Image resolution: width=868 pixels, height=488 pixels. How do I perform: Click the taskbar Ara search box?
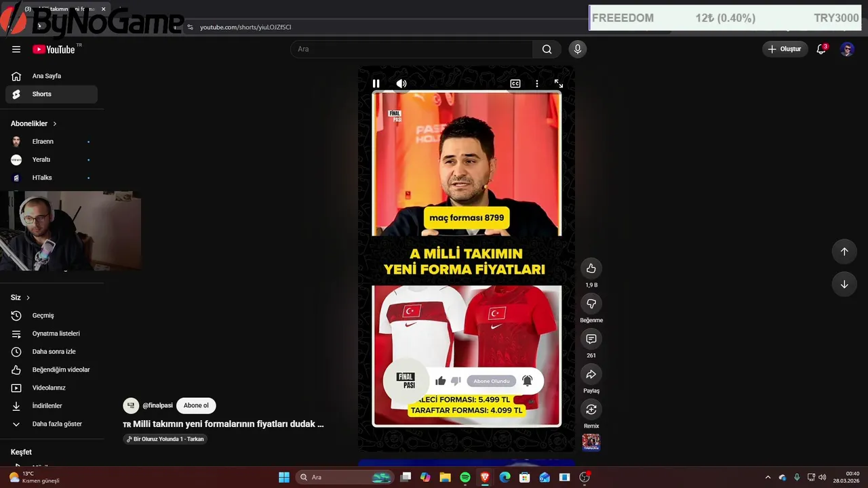344,477
